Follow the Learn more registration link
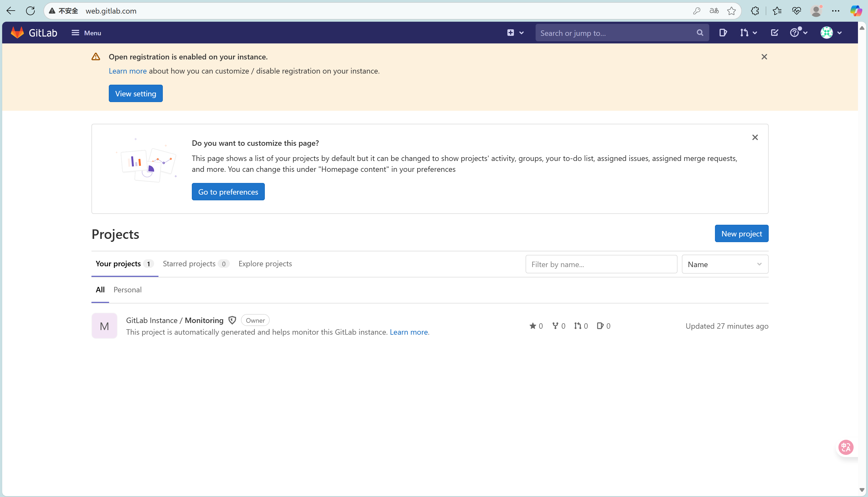The width and height of the screenshot is (868, 497). (128, 71)
